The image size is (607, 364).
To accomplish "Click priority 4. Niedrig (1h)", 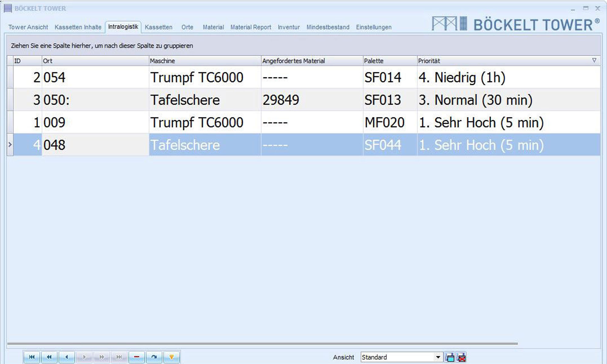I will [509, 77].
